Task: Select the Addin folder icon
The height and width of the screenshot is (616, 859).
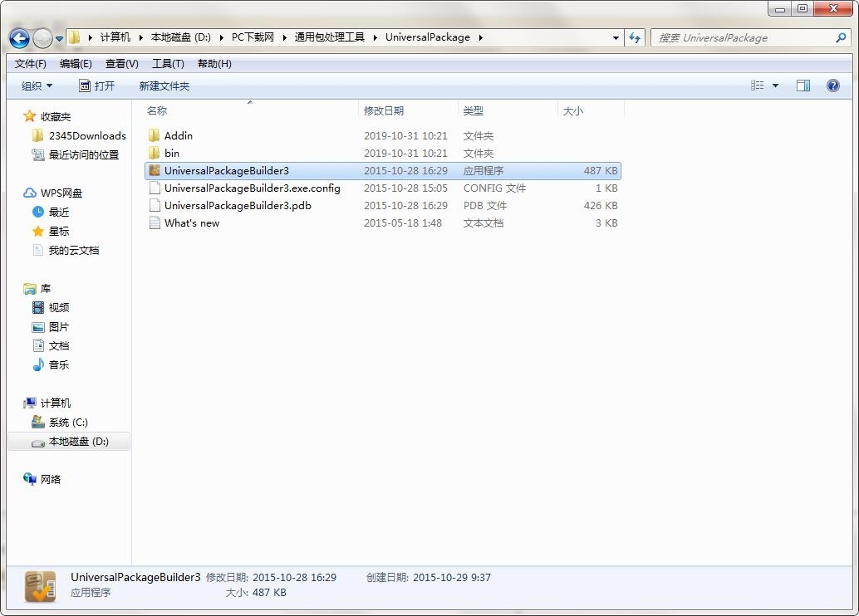Action: click(x=155, y=135)
